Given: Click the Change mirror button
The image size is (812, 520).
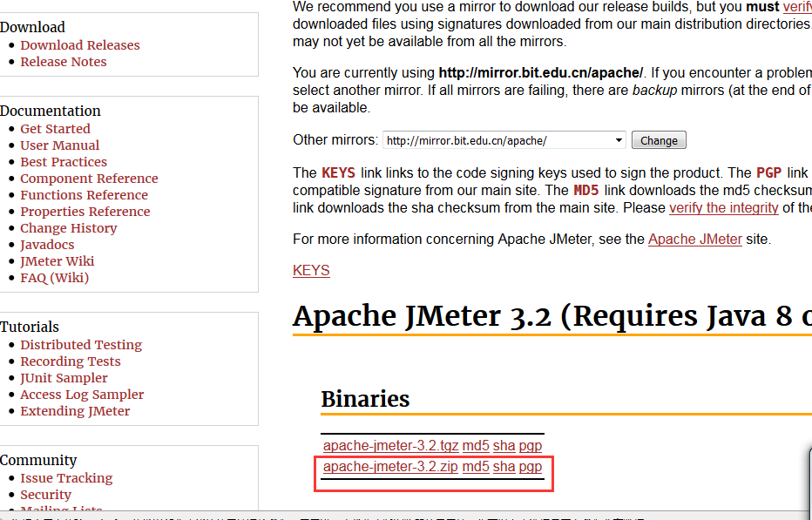Looking at the screenshot, I should [659, 140].
